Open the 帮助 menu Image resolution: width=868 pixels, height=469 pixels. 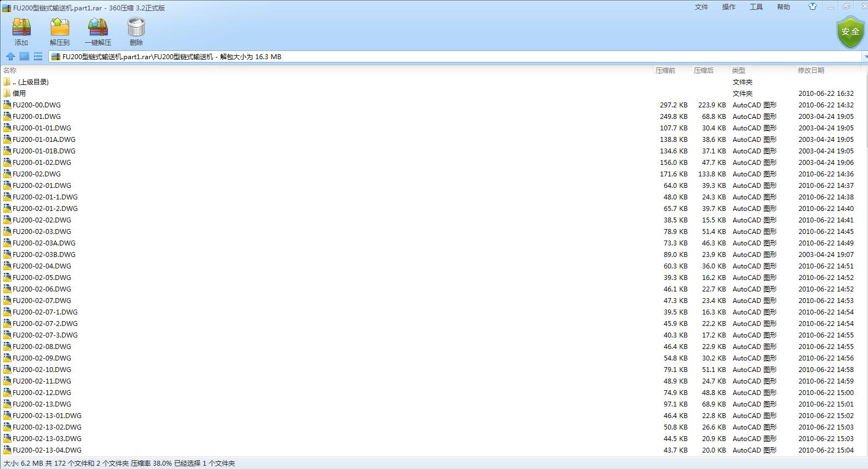click(784, 7)
